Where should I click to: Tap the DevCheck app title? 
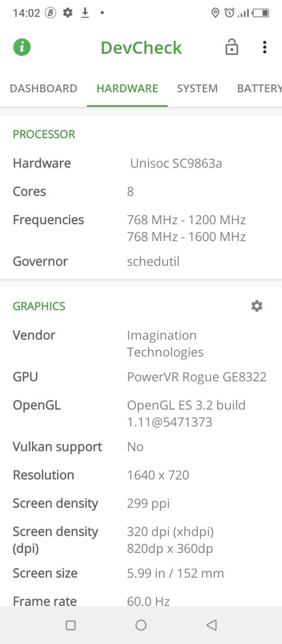[141, 48]
